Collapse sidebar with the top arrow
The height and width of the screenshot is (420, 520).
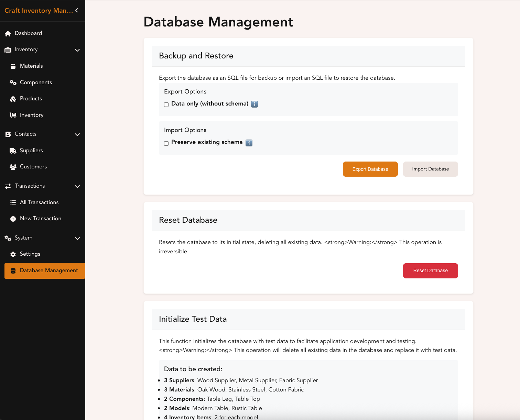77,10
